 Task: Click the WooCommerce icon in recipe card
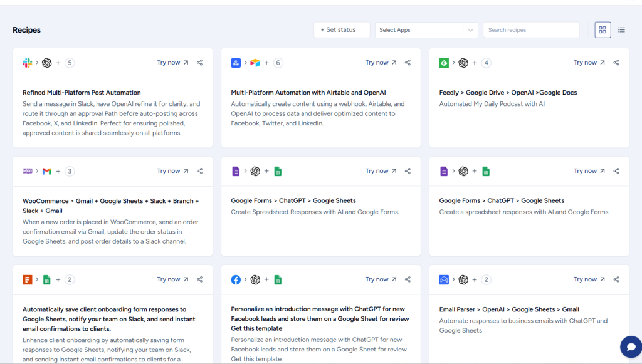(28, 171)
